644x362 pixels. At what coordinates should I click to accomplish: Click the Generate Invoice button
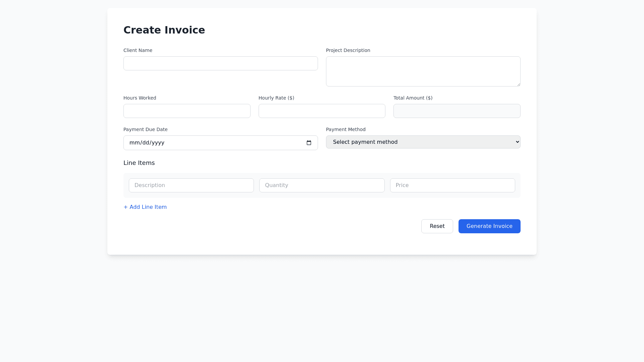pyautogui.click(x=489, y=226)
